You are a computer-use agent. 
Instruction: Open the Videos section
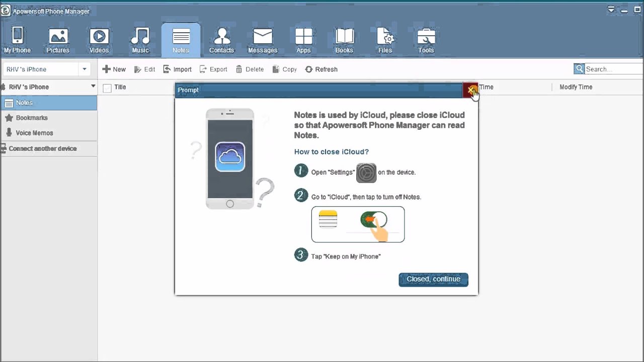99,40
